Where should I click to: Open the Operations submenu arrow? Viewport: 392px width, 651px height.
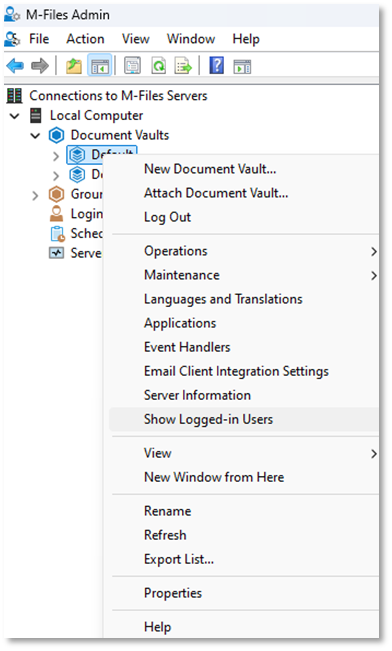coord(374,252)
